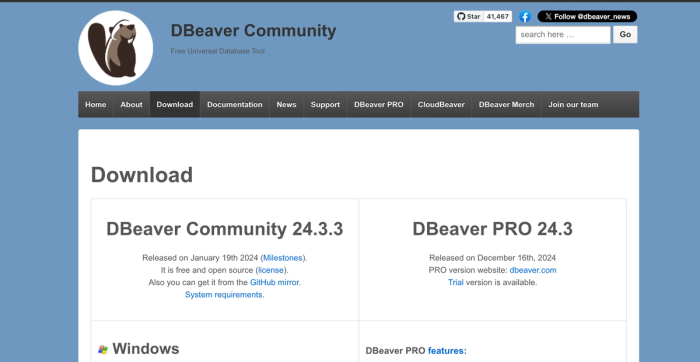Visit the DBeaver Merch menu item
700x362 pixels.
click(506, 104)
